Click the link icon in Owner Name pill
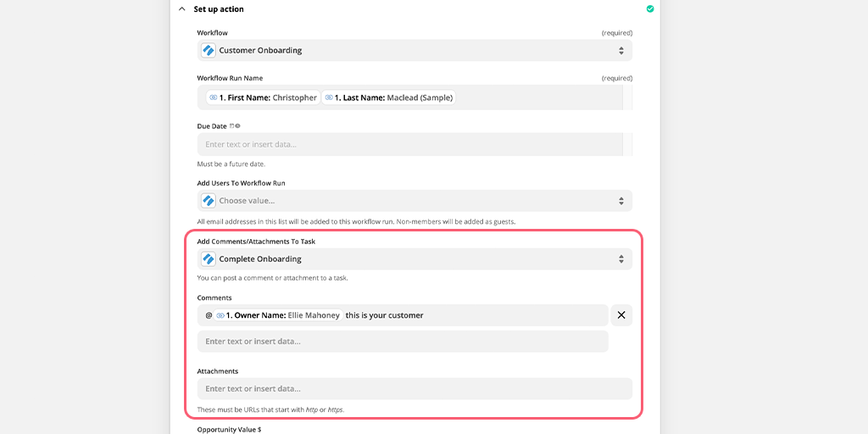This screenshot has height=434, width=868. tap(220, 315)
